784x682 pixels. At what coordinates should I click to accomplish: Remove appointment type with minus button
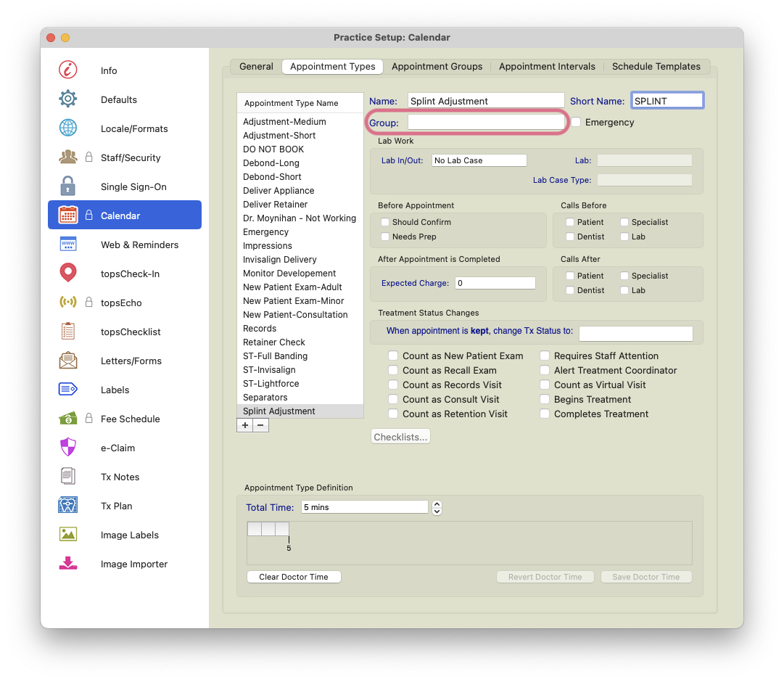(x=260, y=425)
